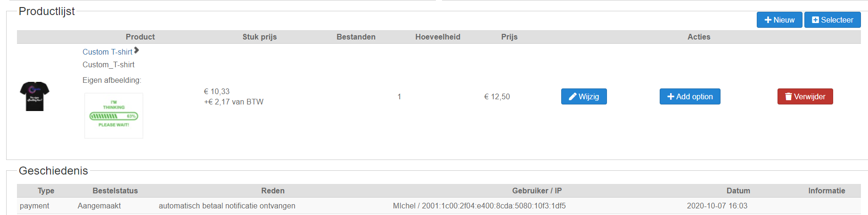Click the Hoeveelheid column header
This screenshot has height=215, width=868.
tap(437, 37)
